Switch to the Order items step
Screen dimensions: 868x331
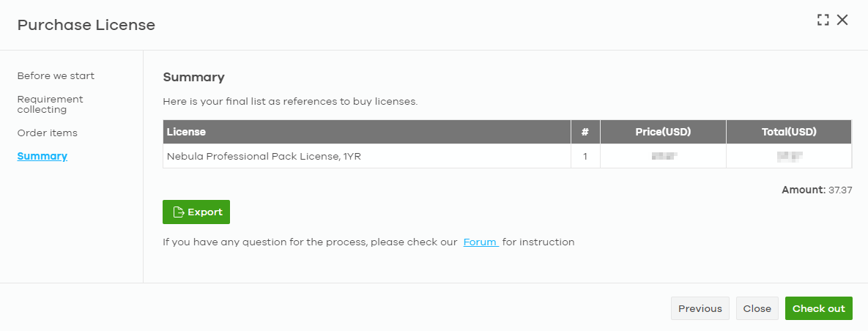pos(48,133)
